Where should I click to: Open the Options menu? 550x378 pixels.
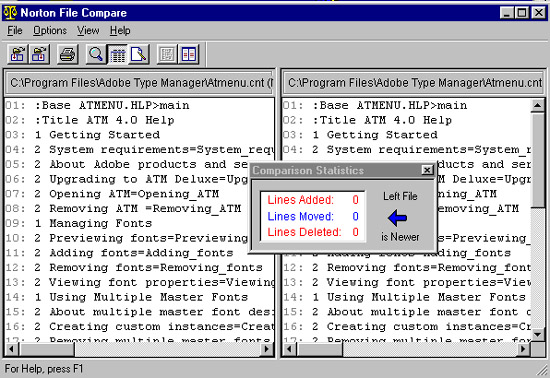click(50, 31)
